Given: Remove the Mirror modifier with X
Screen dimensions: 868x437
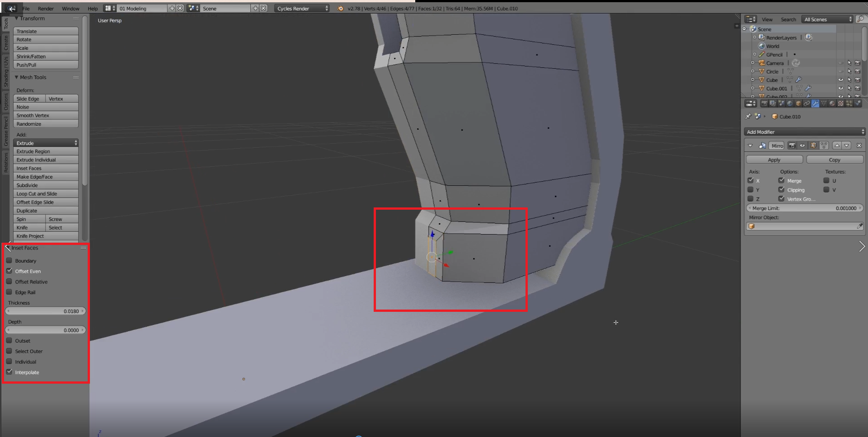Looking at the screenshot, I should [859, 146].
